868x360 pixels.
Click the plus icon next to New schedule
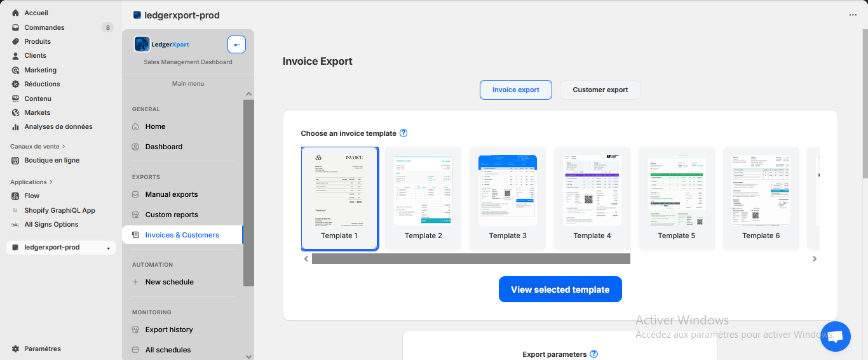pyautogui.click(x=135, y=282)
